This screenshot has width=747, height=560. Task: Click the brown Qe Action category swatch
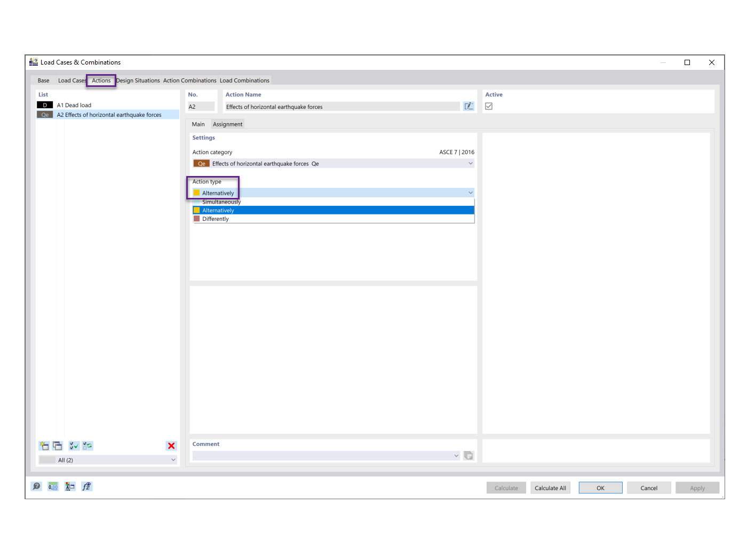(x=201, y=164)
